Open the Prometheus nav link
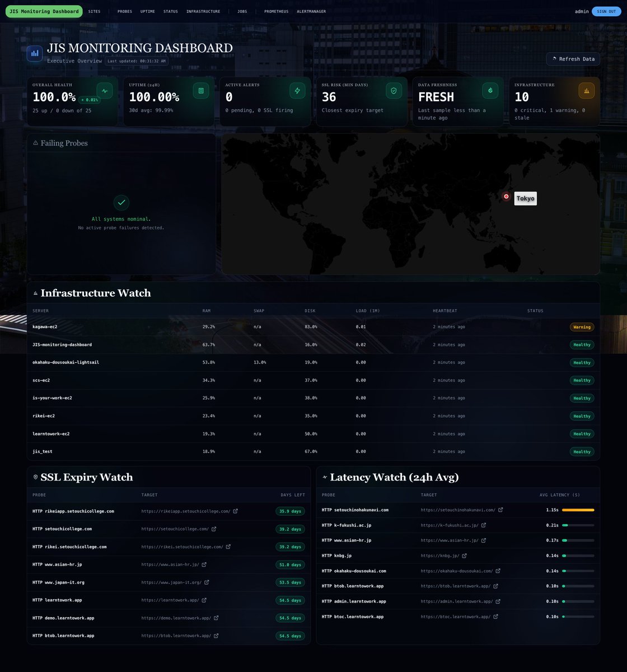This screenshot has width=627, height=672. [277, 11]
